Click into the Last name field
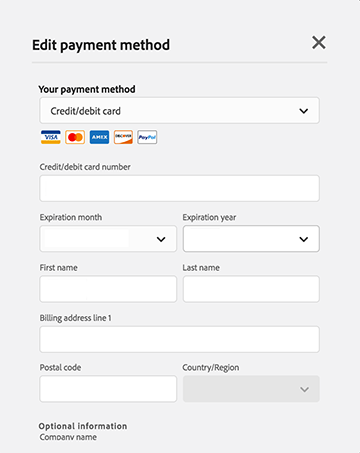Screen dimensions: 360x453 251,289
